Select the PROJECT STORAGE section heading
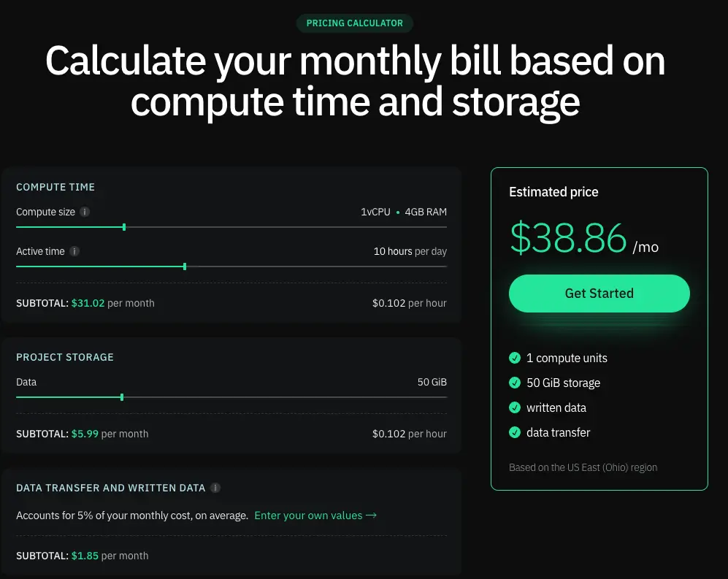728x579 pixels. [64, 357]
